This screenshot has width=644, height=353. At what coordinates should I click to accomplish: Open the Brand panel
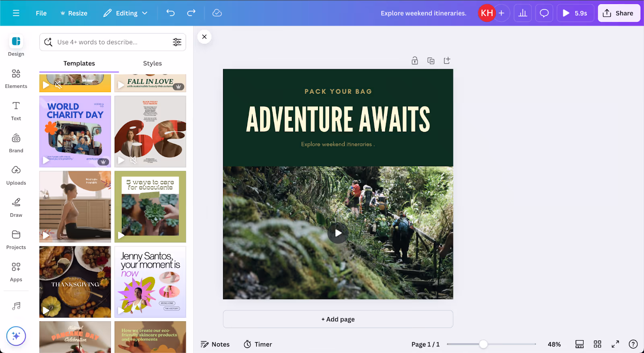[x=16, y=143]
